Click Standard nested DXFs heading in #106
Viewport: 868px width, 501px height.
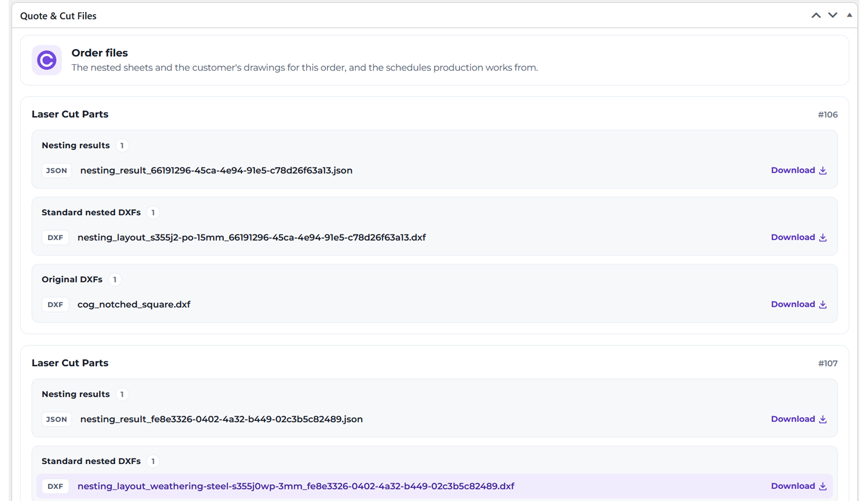[91, 213]
